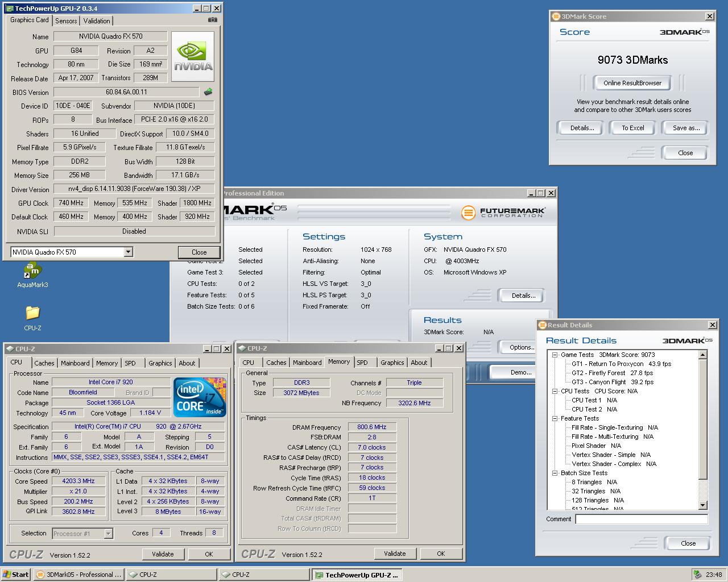Switch to the Validation tab in GPU-Z

97,21
